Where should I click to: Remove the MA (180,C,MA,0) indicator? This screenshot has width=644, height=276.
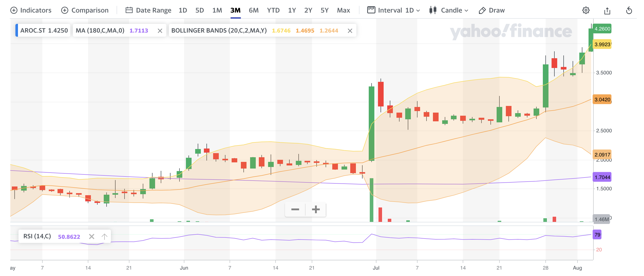pos(160,31)
